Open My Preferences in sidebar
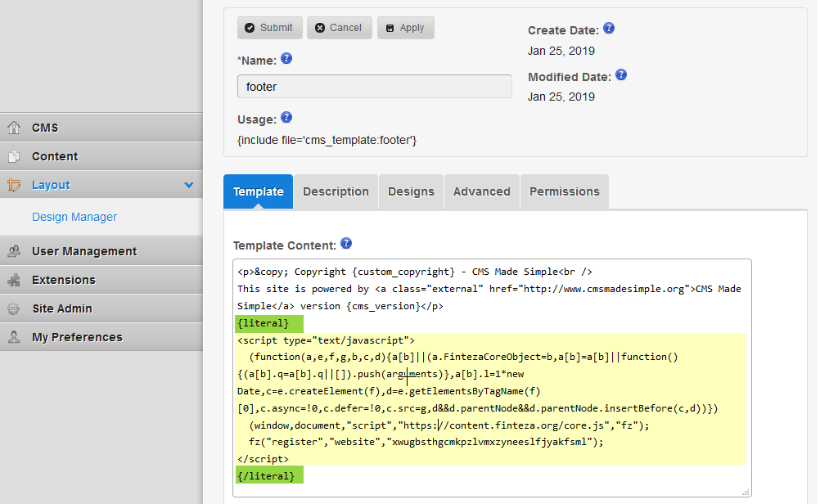Viewport: 820px width, 504px height. pyautogui.click(x=77, y=337)
